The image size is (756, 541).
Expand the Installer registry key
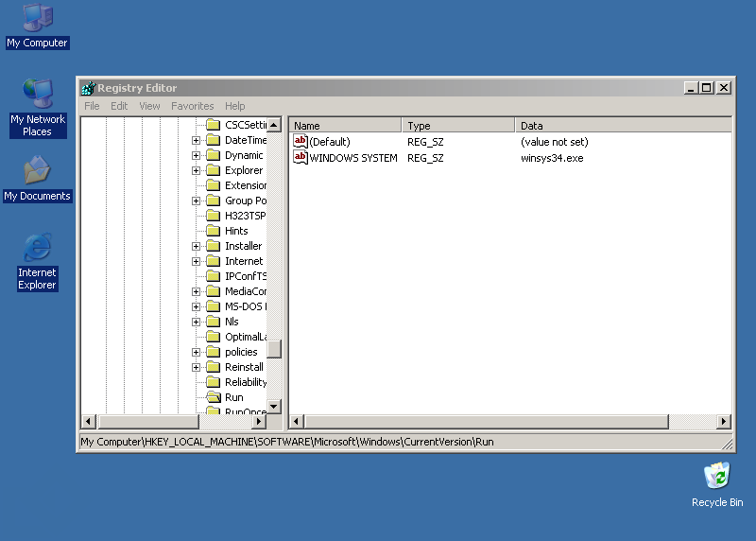coord(196,246)
